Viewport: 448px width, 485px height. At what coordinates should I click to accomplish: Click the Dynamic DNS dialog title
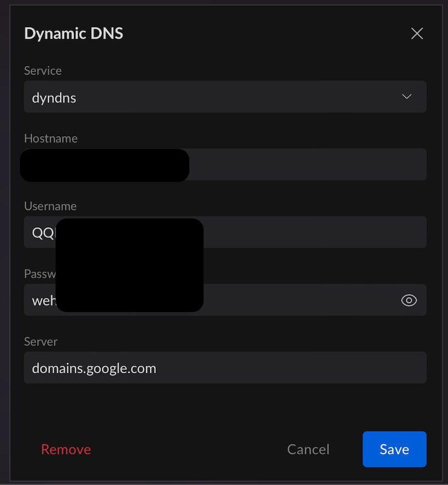[74, 33]
